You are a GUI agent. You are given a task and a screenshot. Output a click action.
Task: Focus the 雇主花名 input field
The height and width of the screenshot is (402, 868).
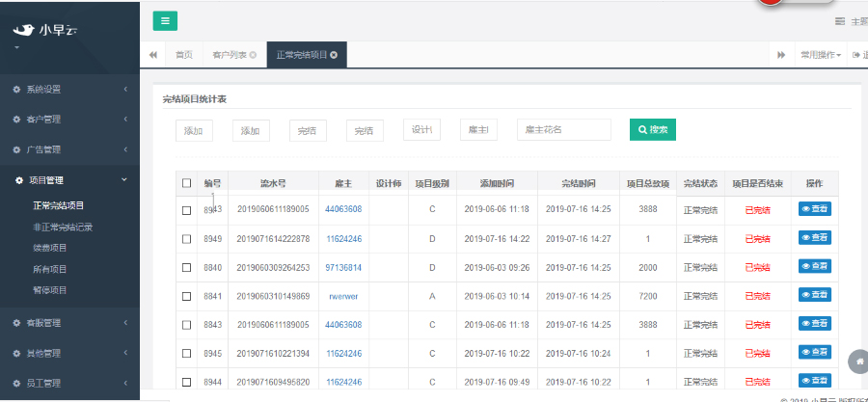tap(564, 130)
